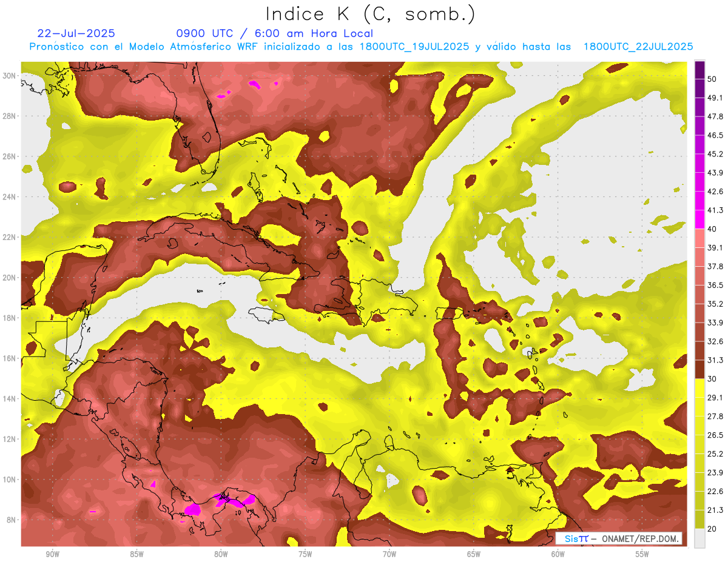Click the colorbar value 41.3
This screenshot has width=728, height=562.
tap(715, 210)
